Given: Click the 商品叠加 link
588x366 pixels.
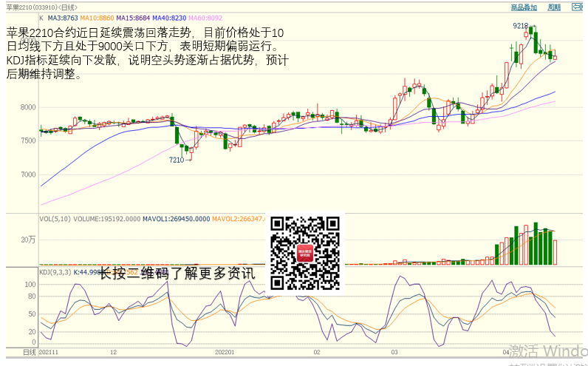Looking at the screenshot, I should point(524,7).
